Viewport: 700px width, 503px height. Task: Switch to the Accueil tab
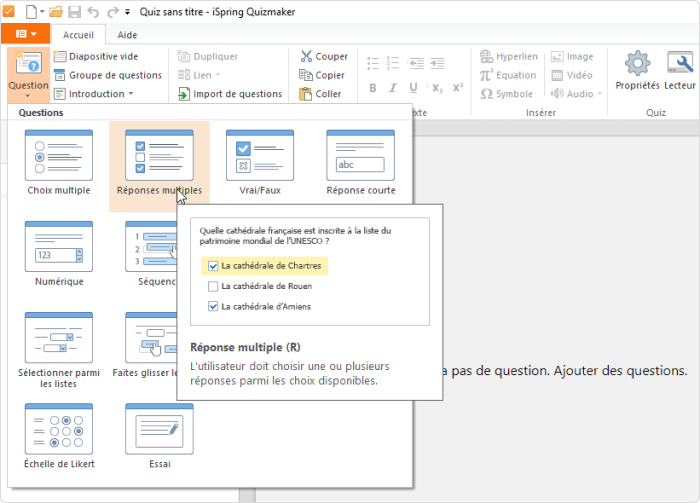79,35
